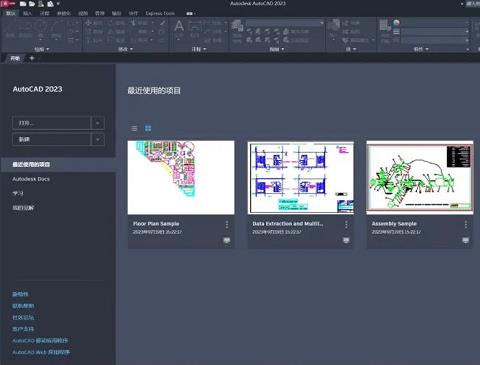Click the plus icon to create new drawing tab
This screenshot has width=480, height=365.
click(x=32, y=58)
